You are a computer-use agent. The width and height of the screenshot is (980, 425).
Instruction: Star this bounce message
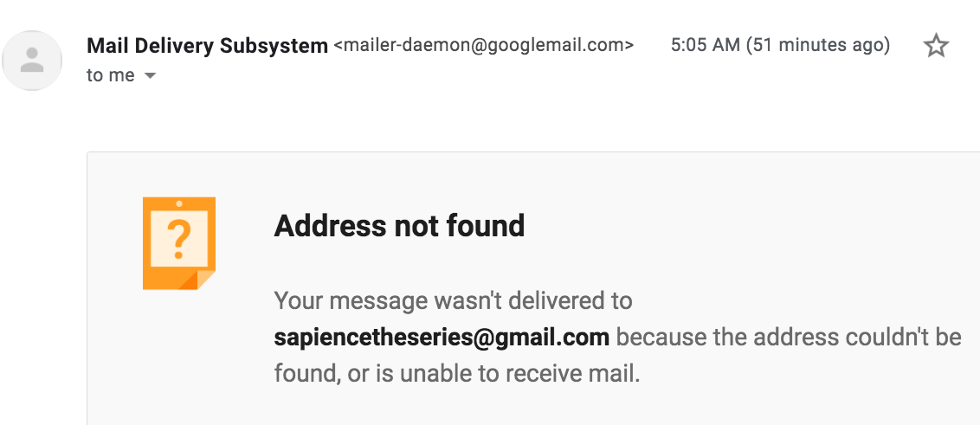click(x=936, y=46)
